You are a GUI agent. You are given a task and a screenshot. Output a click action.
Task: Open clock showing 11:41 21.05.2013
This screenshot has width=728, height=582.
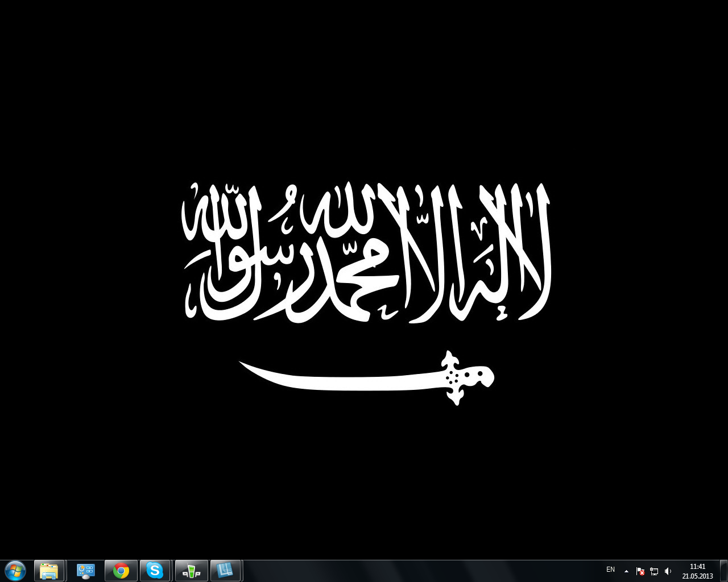(697, 571)
